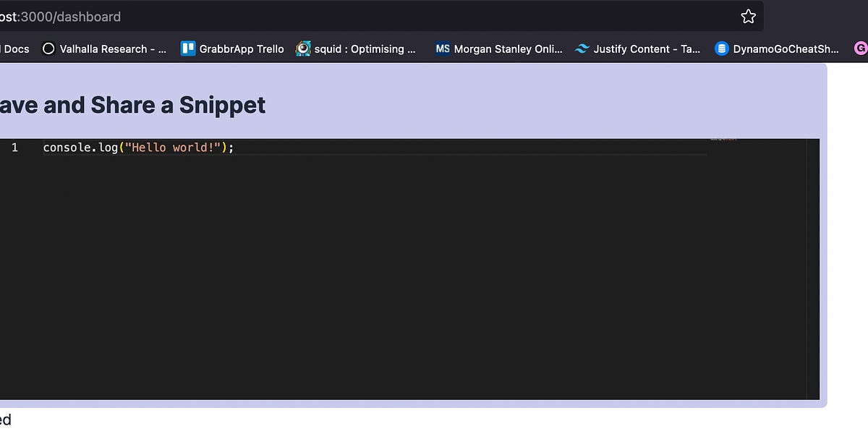
Task: Click the MS icon on Morgan Stanley bookmark
Action: tap(442, 48)
